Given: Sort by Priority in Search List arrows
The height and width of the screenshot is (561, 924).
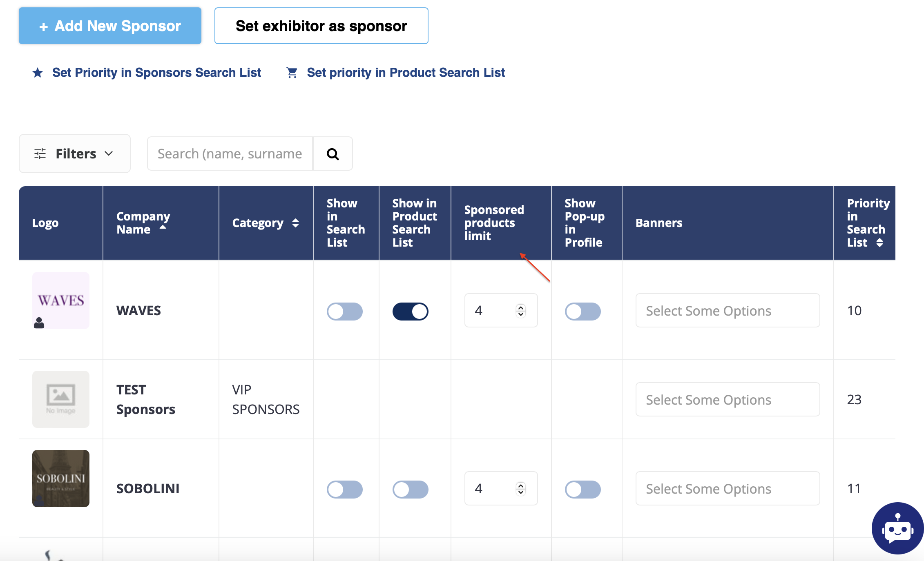Looking at the screenshot, I should click(880, 243).
